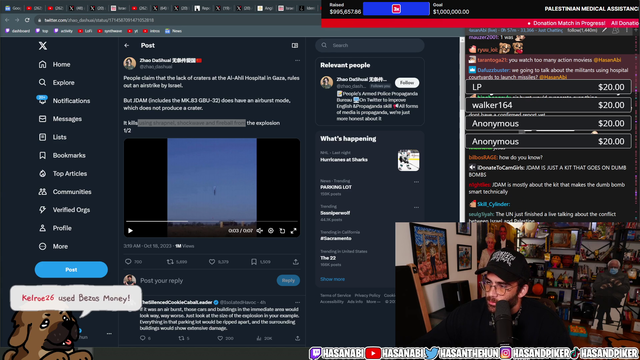
Task: Enter fullscreen on the video player
Action: click(x=293, y=231)
